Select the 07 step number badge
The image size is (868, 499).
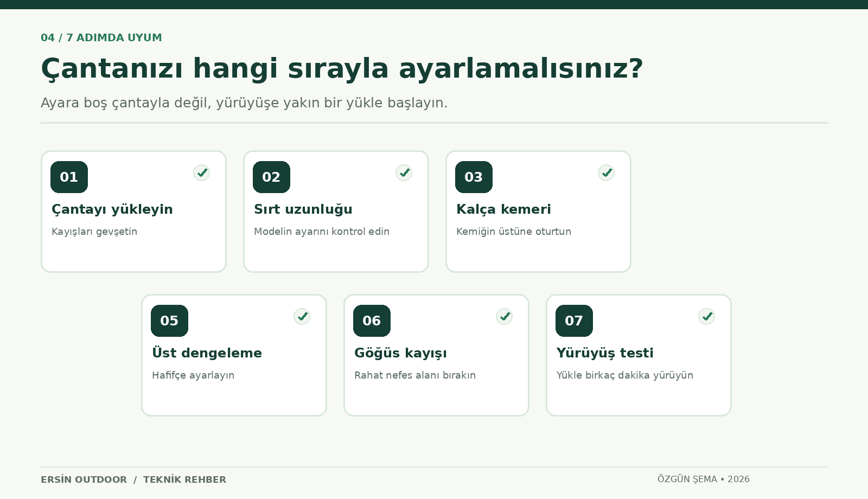point(574,321)
